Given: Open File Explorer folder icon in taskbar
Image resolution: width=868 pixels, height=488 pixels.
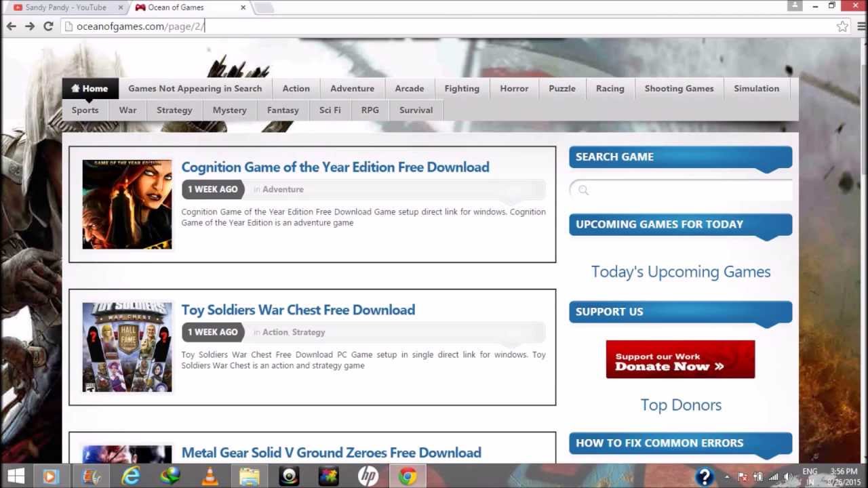Looking at the screenshot, I should [249, 476].
